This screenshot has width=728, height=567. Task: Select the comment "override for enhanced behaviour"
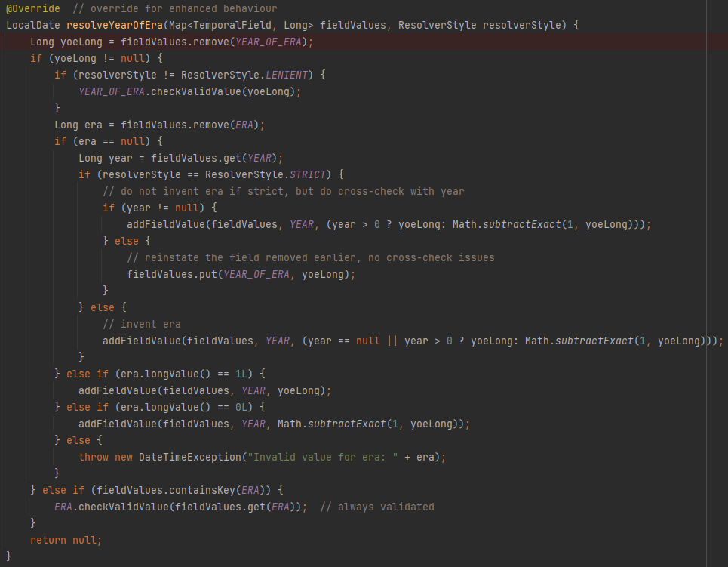tap(174, 8)
